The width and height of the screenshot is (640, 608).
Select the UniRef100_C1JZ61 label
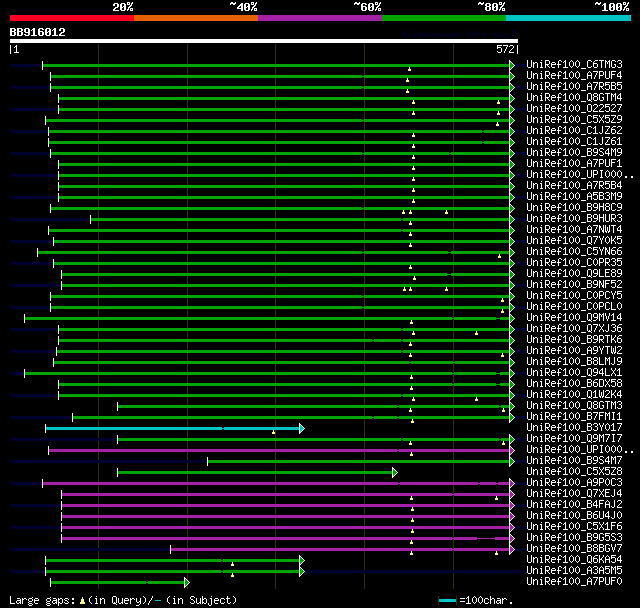574,142
